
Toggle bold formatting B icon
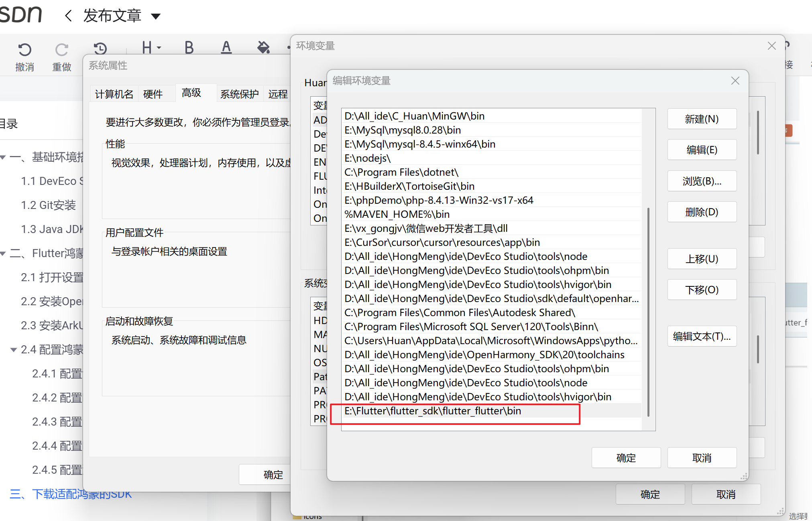pyautogui.click(x=189, y=47)
